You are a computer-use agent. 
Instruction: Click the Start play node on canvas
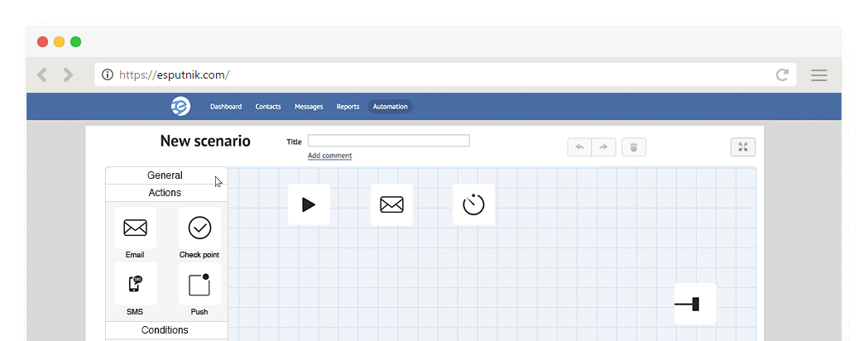tap(309, 204)
